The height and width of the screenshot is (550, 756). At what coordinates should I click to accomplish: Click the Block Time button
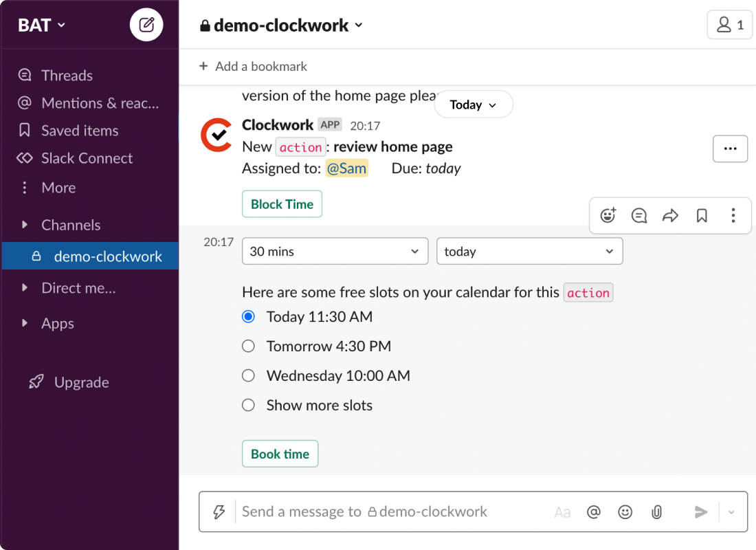tap(282, 204)
